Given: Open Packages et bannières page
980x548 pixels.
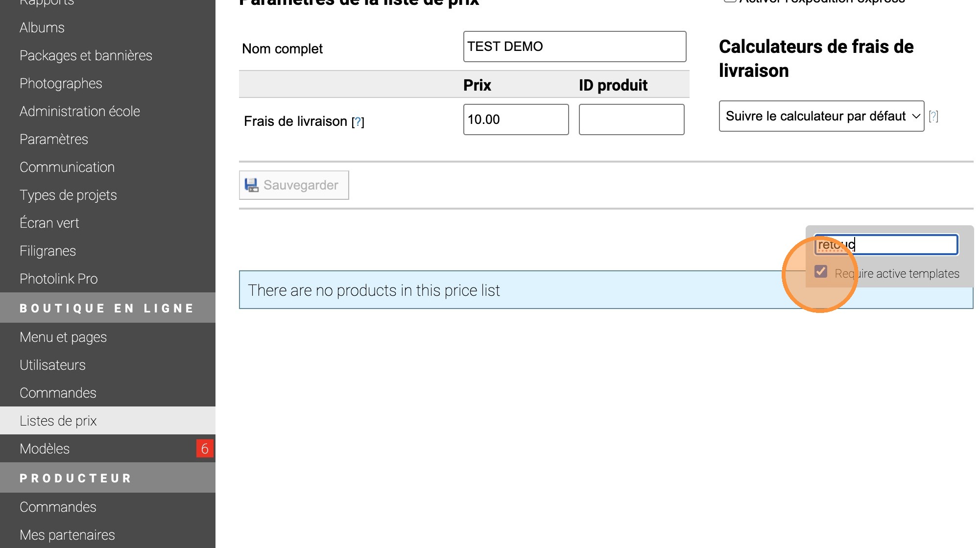Looking at the screenshot, I should (x=86, y=55).
